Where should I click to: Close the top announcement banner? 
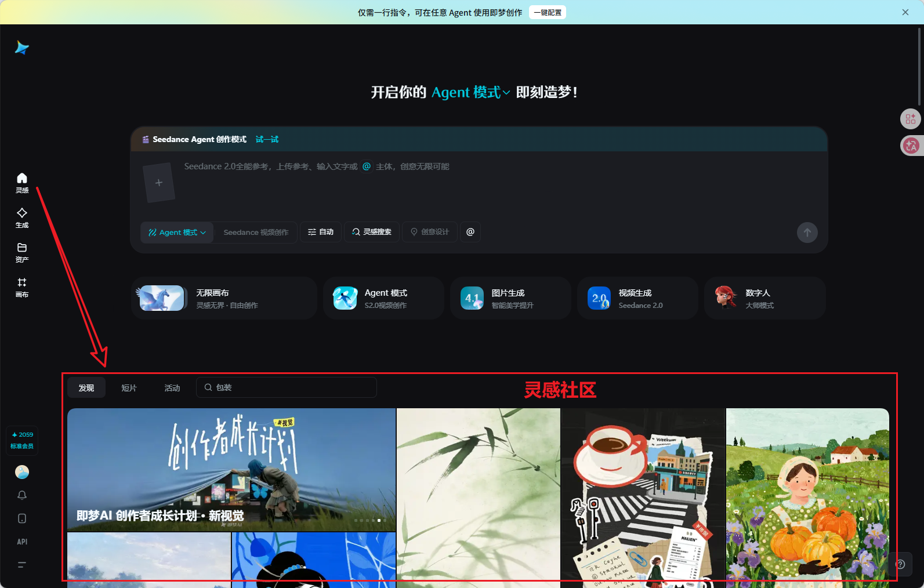[x=905, y=12]
